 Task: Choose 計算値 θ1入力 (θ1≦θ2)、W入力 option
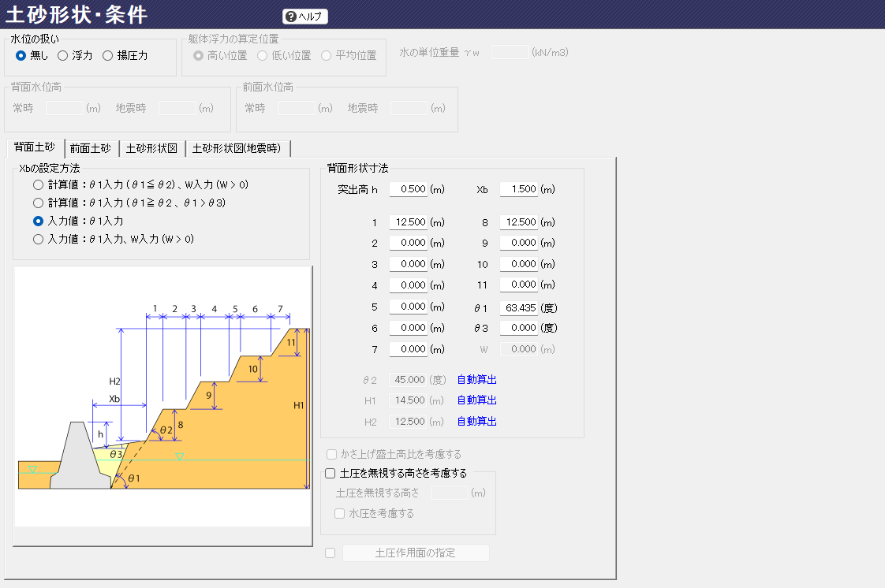[39, 184]
